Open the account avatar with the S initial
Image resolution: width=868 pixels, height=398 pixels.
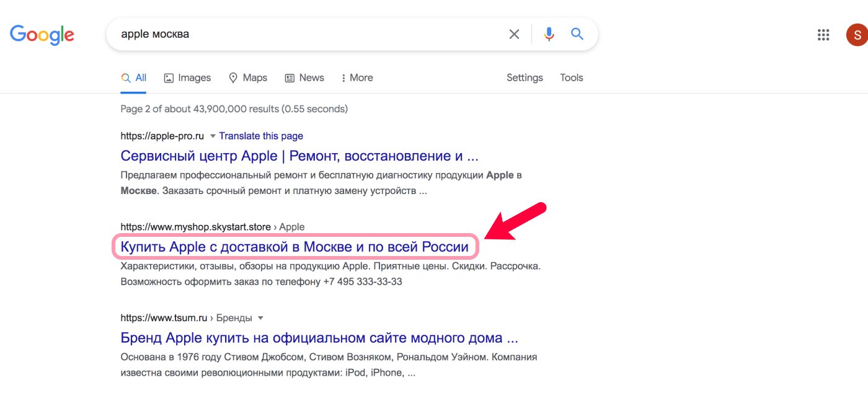pos(857,35)
